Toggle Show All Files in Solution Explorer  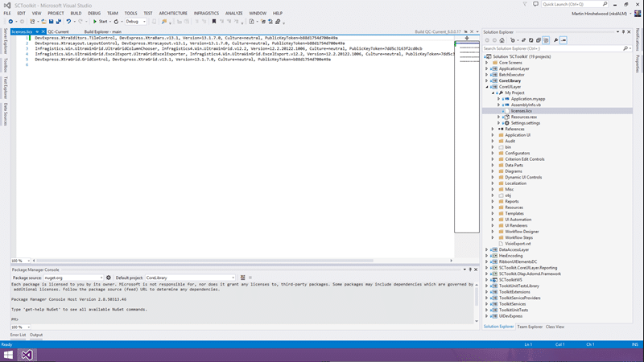[x=546, y=40]
